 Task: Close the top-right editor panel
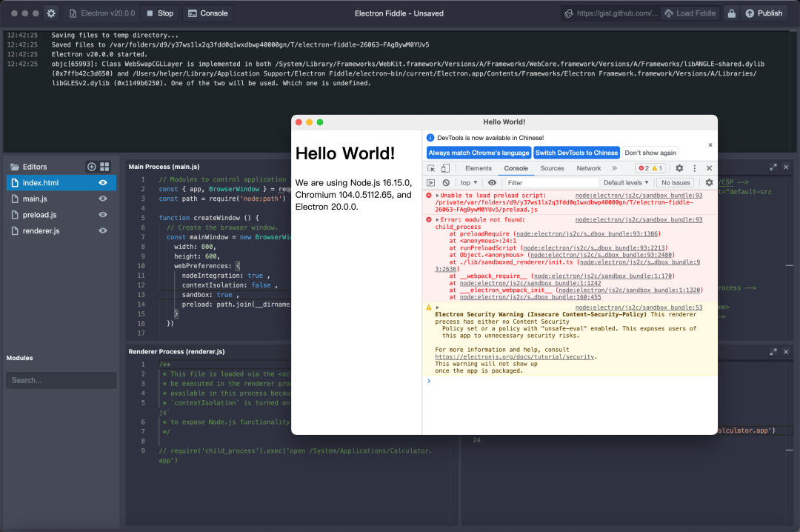786,167
